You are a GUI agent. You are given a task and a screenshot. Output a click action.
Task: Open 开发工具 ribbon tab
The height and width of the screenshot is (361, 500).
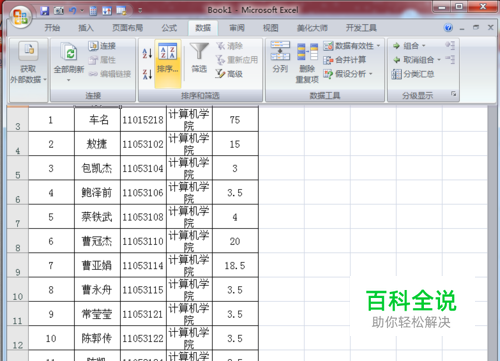pos(361,28)
